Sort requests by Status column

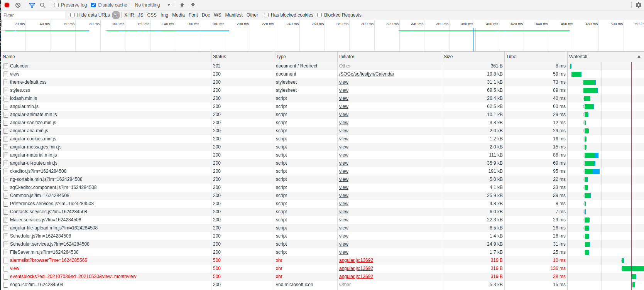220,57
